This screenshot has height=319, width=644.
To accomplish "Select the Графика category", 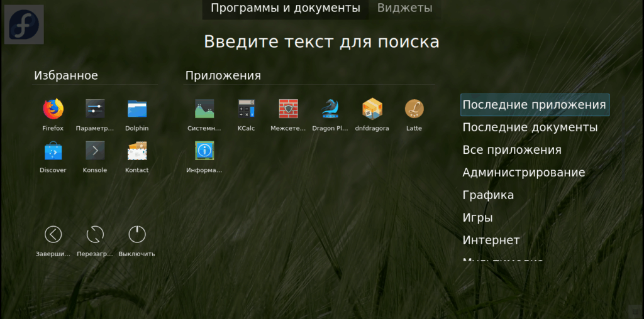I will 488,195.
